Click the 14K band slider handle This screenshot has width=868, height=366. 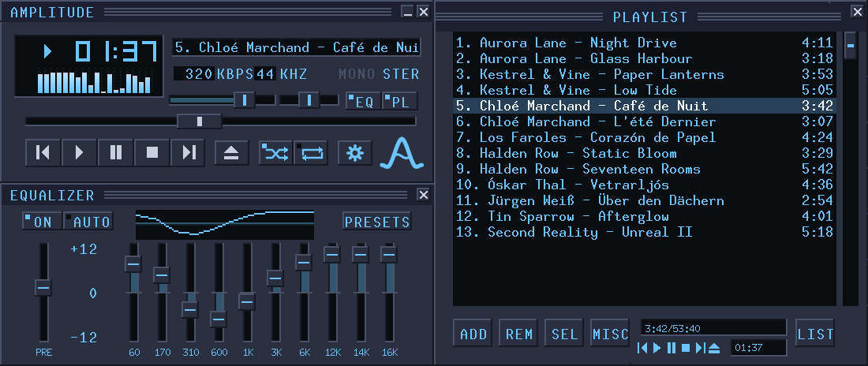361,254
